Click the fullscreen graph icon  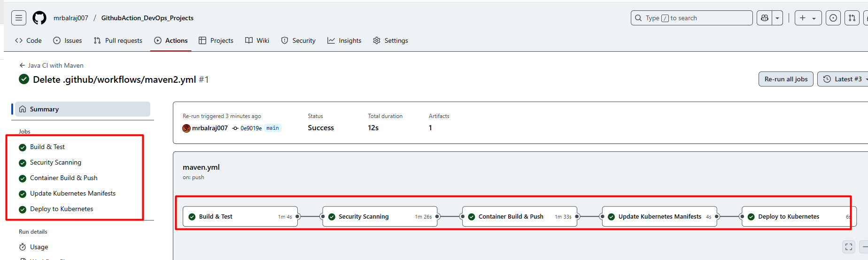point(849,247)
